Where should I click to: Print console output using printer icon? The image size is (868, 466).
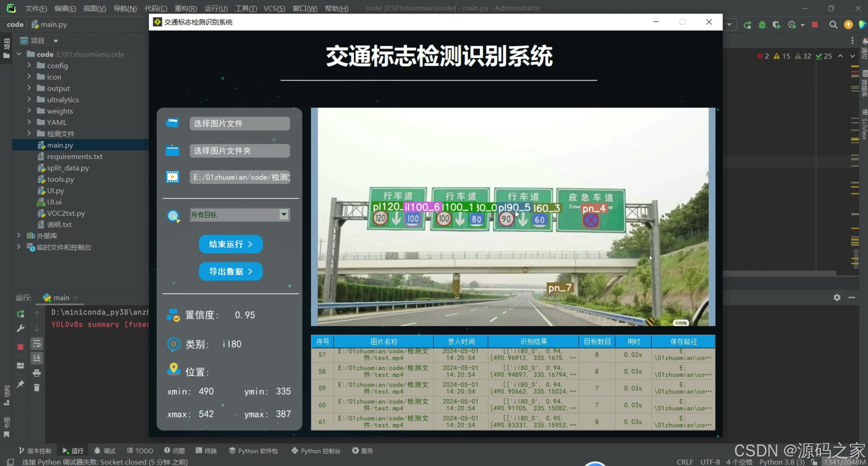click(x=37, y=374)
